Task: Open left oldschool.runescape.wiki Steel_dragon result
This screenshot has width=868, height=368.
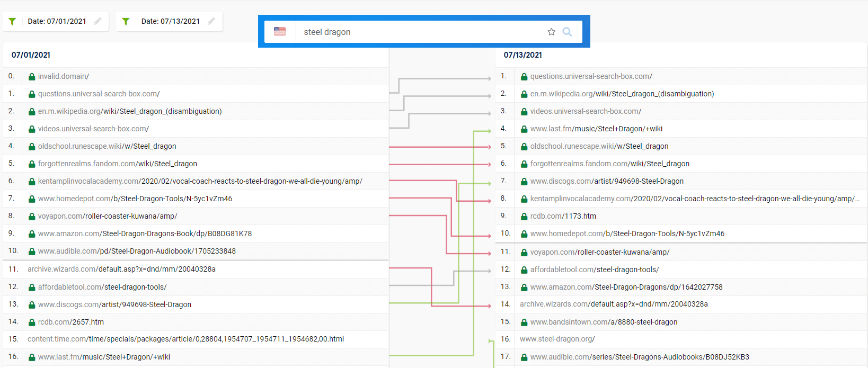Action: coord(107,146)
